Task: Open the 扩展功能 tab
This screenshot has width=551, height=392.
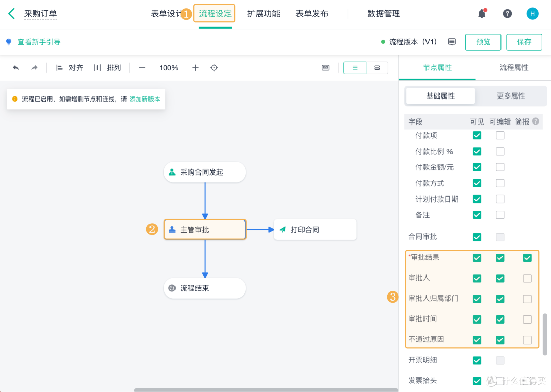Action: tap(264, 14)
